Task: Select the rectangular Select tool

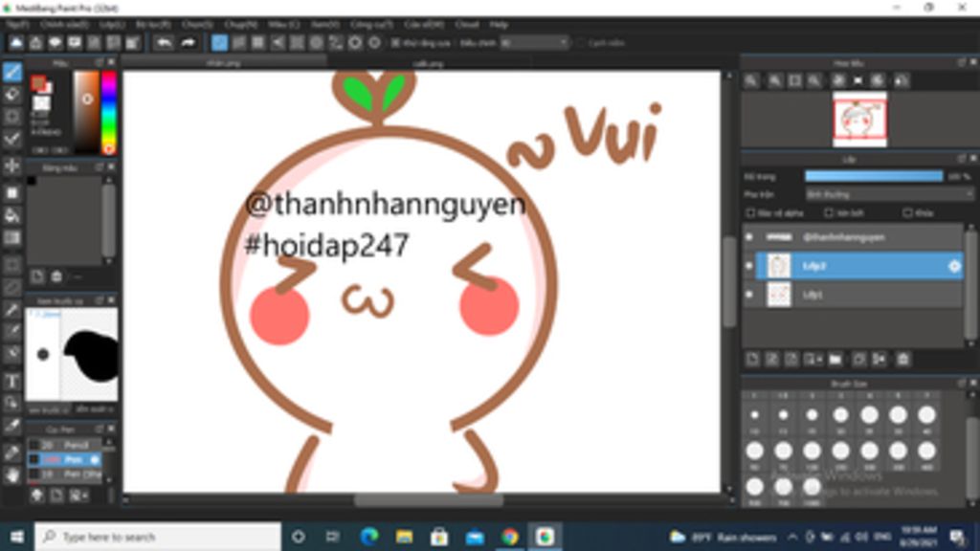Action: (x=11, y=265)
